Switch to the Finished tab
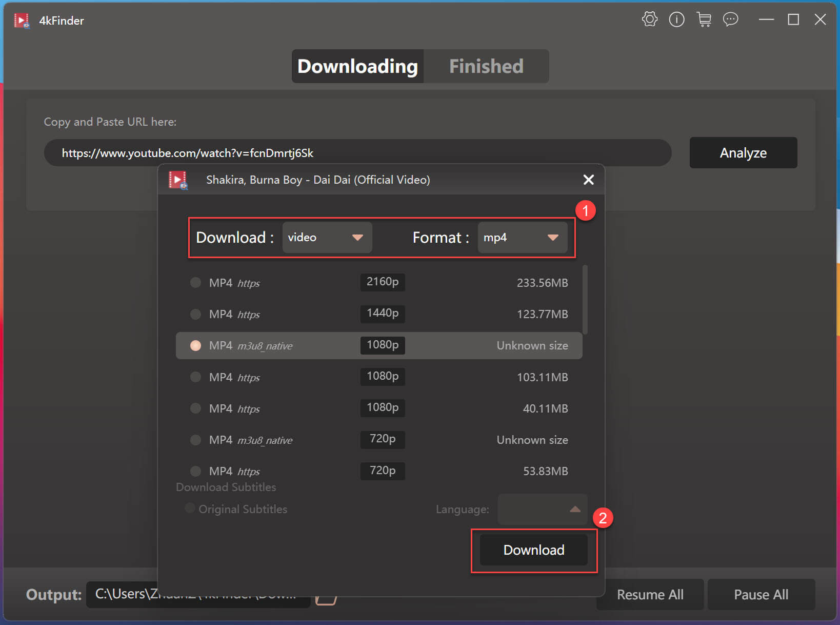This screenshot has width=840, height=625. [486, 66]
